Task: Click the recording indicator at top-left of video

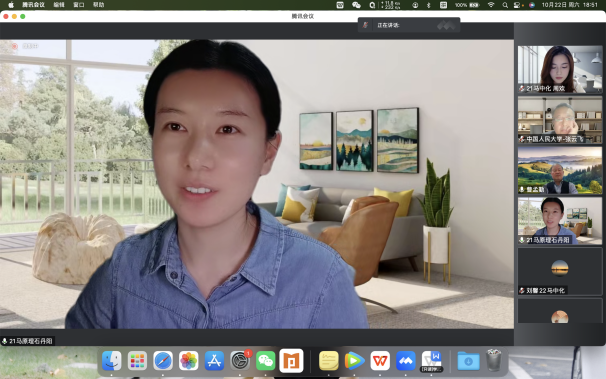Action: (x=26, y=46)
